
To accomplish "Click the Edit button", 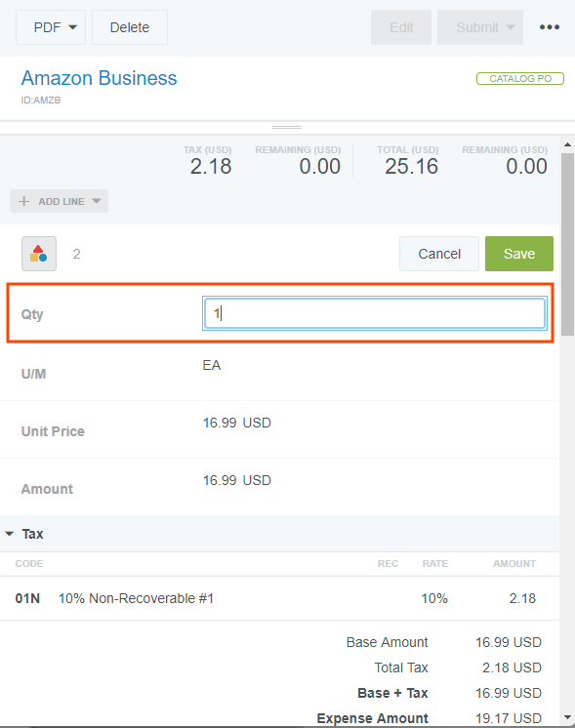I will click(x=401, y=27).
